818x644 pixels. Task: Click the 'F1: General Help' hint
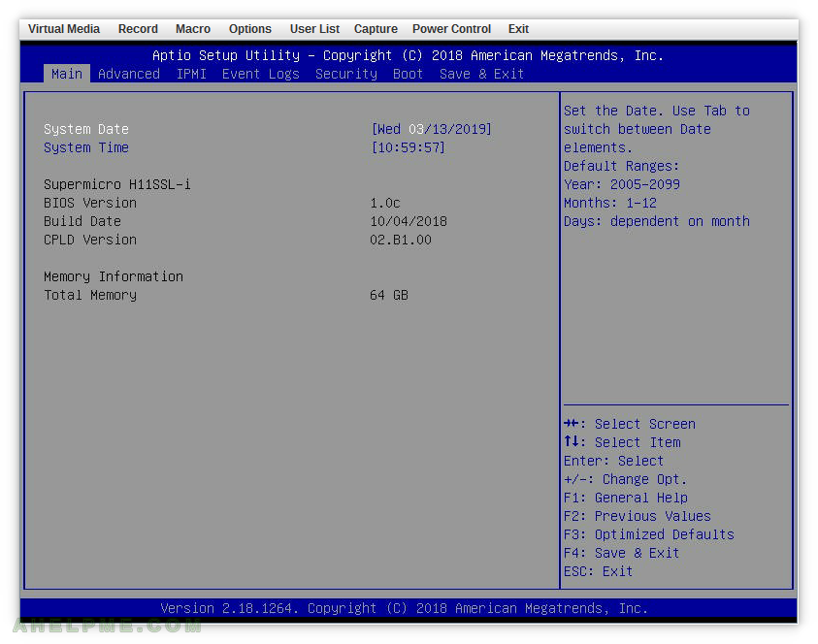click(626, 498)
